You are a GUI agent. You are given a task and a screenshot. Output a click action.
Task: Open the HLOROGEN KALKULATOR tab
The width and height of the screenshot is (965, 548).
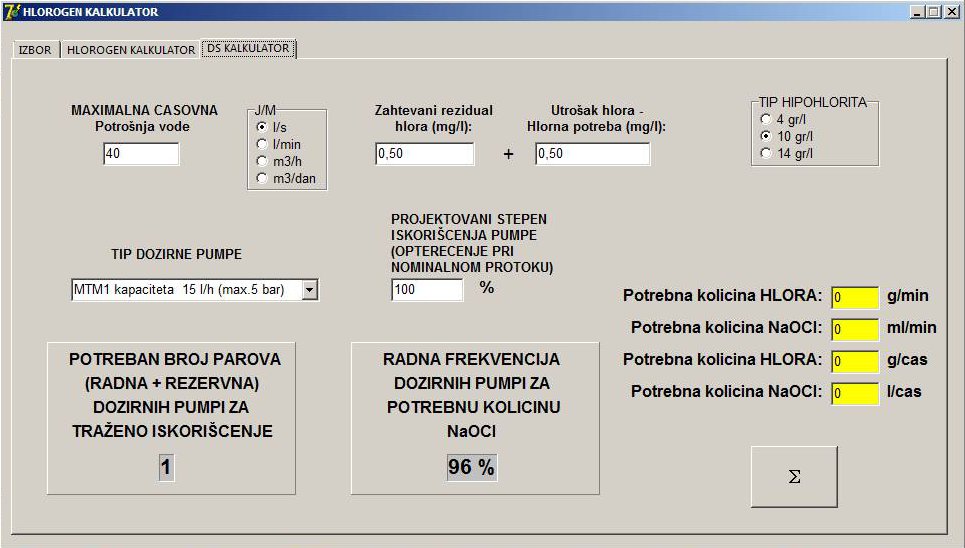pos(130,50)
